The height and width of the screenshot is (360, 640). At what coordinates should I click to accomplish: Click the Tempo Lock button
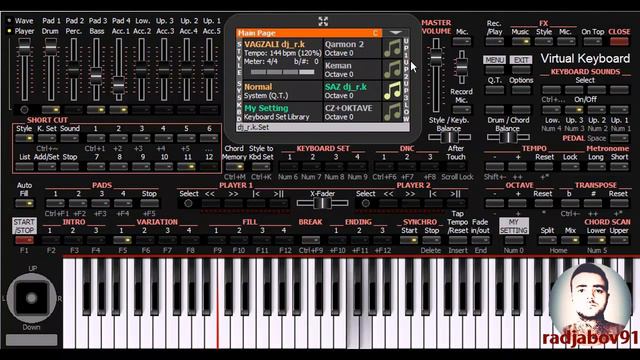(x=570, y=166)
